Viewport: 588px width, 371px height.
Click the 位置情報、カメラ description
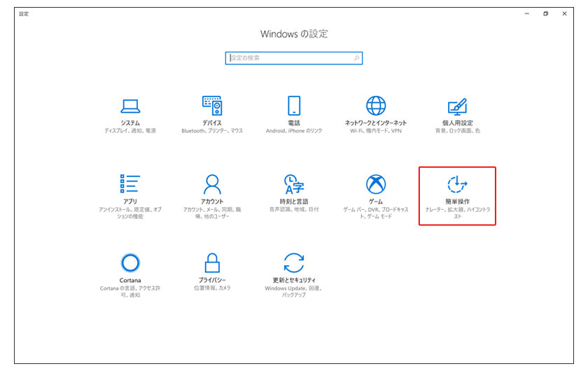click(212, 288)
